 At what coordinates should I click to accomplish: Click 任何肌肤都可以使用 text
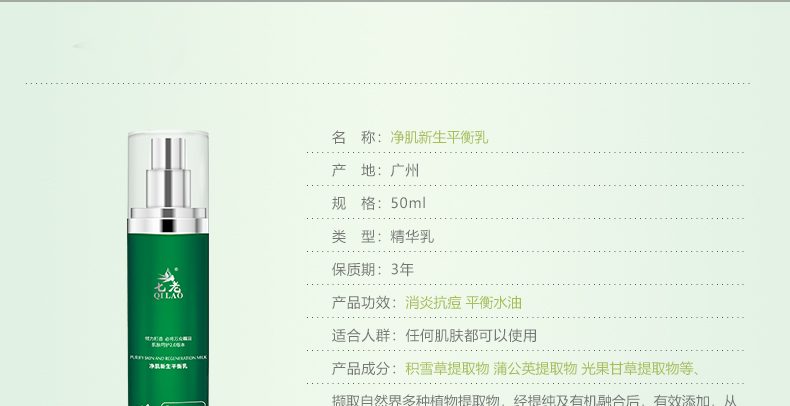471,335
